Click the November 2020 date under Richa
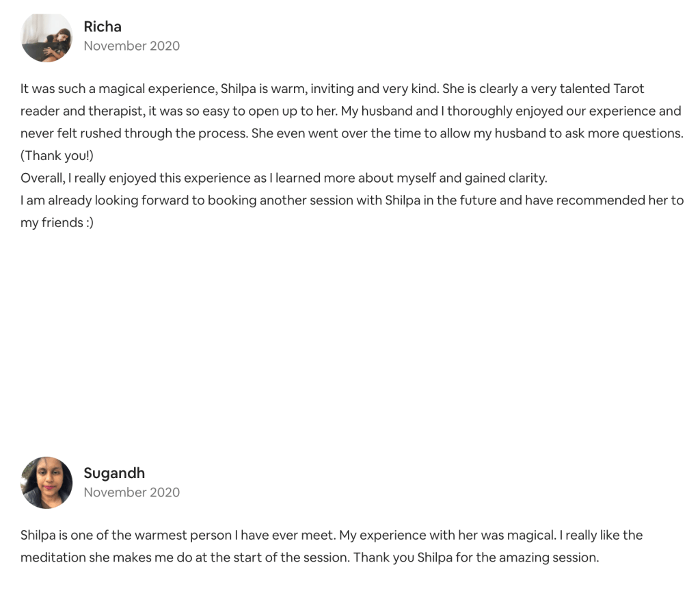Viewport: 700px width, 606px height. coord(131,46)
